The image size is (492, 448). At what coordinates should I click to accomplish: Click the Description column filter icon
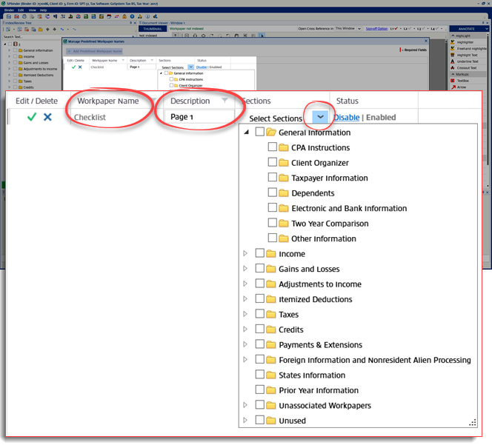coord(225,100)
